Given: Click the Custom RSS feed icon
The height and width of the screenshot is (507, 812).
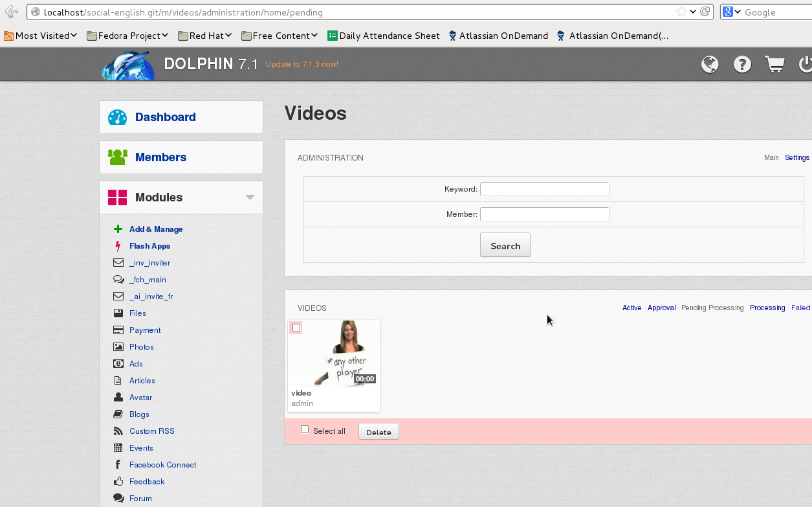Looking at the screenshot, I should 118,431.
